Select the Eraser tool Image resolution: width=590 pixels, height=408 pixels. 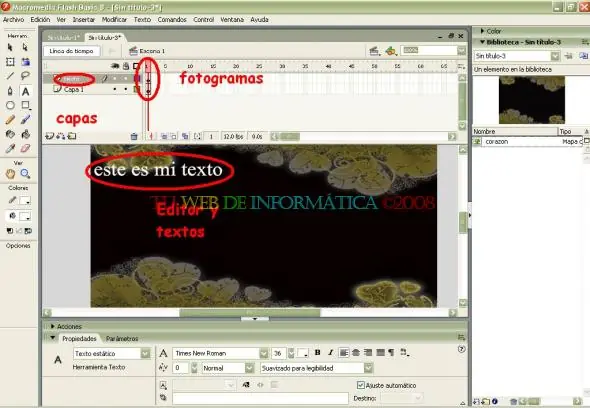click(25, 148)
